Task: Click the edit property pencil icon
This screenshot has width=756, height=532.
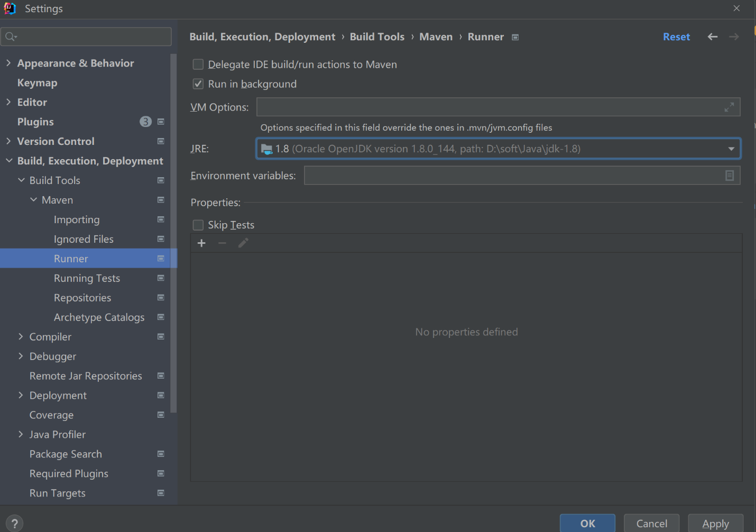Action: pyautogui.click(x=243, y=243)
